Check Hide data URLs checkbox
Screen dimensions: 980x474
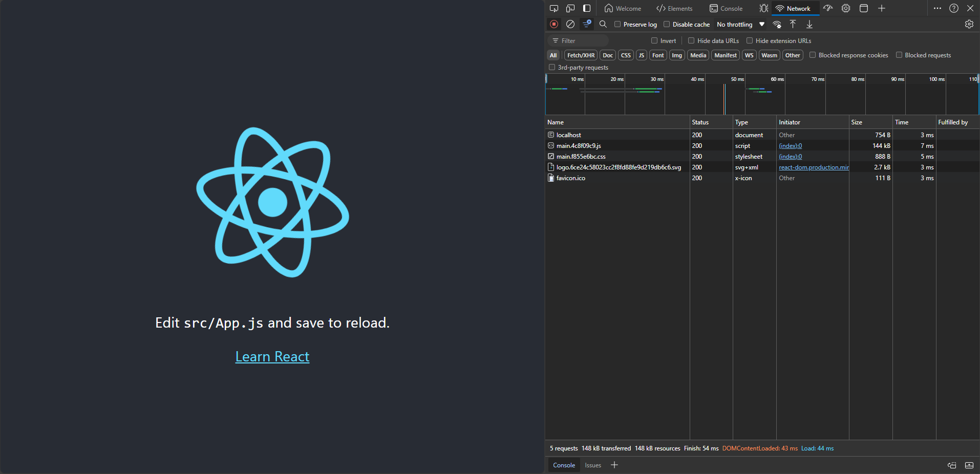(691, 40)
